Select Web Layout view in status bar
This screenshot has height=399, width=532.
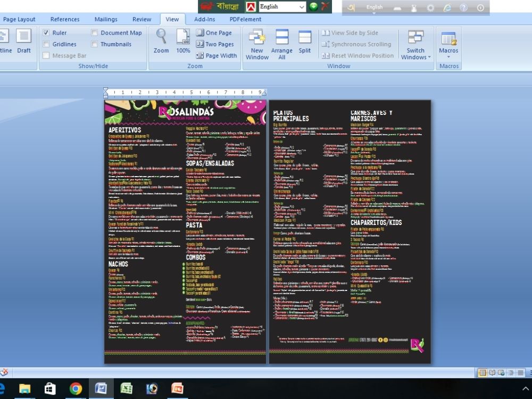pyautogui.click(x=501, y=373)
